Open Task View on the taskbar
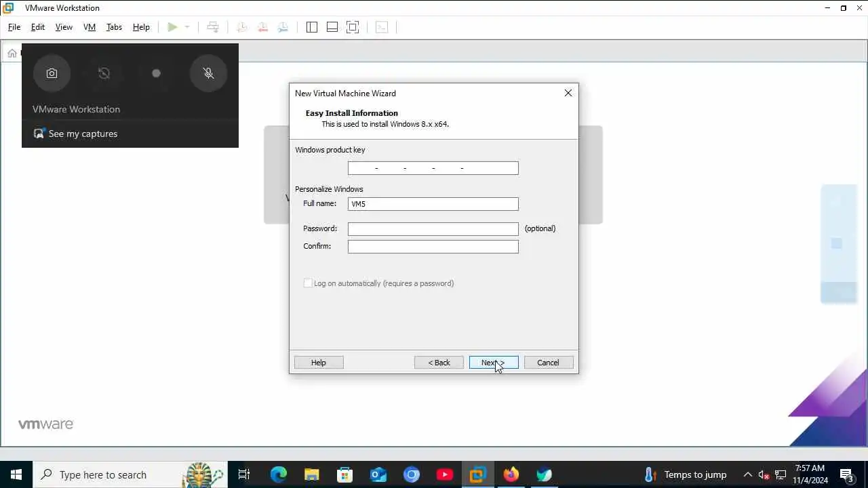 [x=244, y=474]
